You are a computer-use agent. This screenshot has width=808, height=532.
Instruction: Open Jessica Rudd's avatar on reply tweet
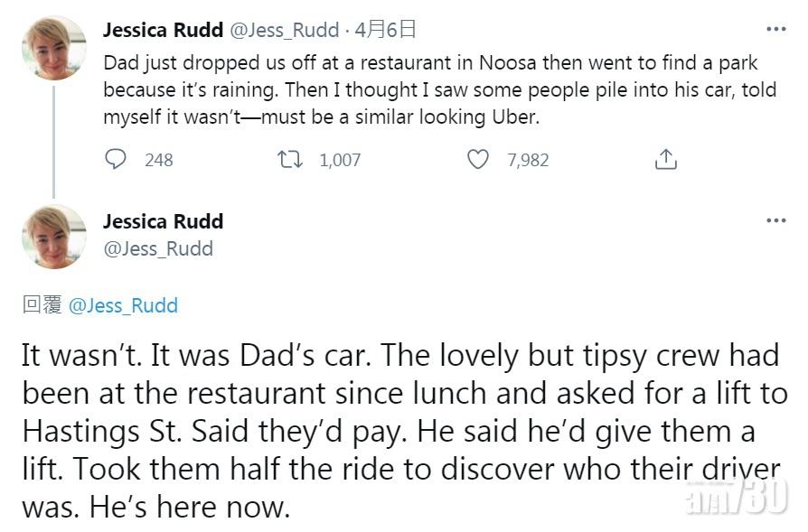pyautogui.click(x=54, y=237)
